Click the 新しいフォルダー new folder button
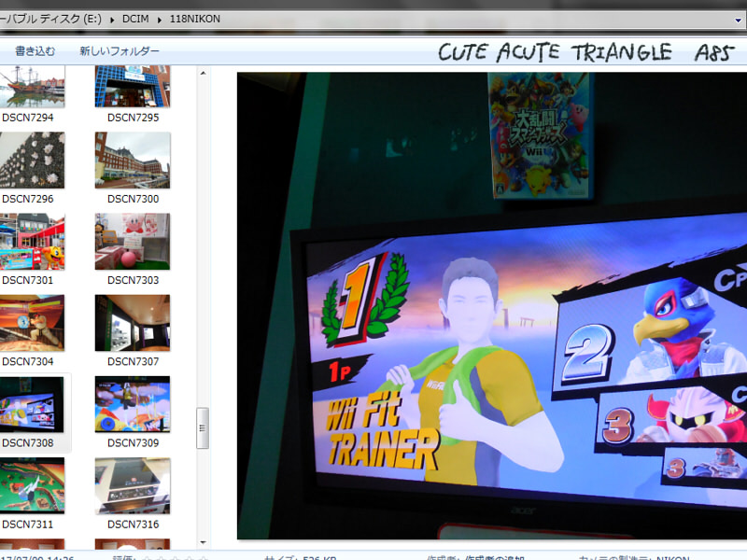Screen dimensions: 747x560 pos(120,51)
